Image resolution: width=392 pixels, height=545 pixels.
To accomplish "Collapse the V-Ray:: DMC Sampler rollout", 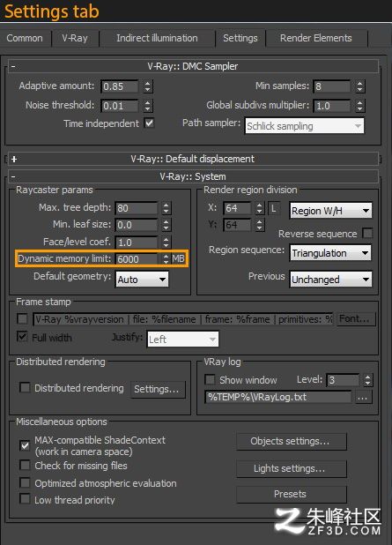I will coord(193,66).
